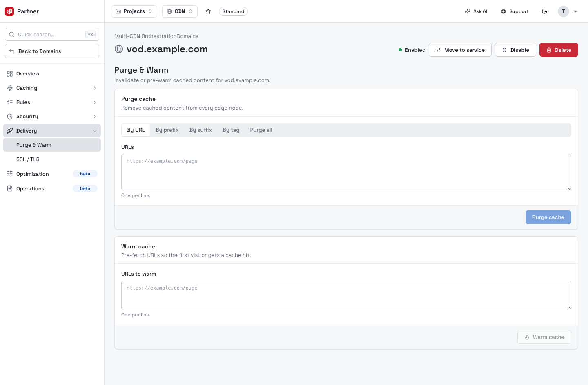Image resolution: width=588 pixels, height=385 pixels.
Task: Click the Caching lightning bolt icon
Action: click(10, 88)
